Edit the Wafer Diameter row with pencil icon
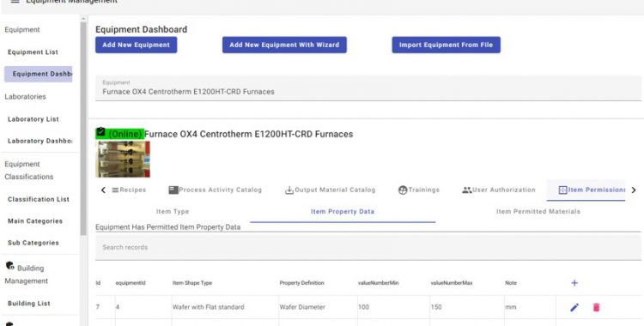 (574, 307)
